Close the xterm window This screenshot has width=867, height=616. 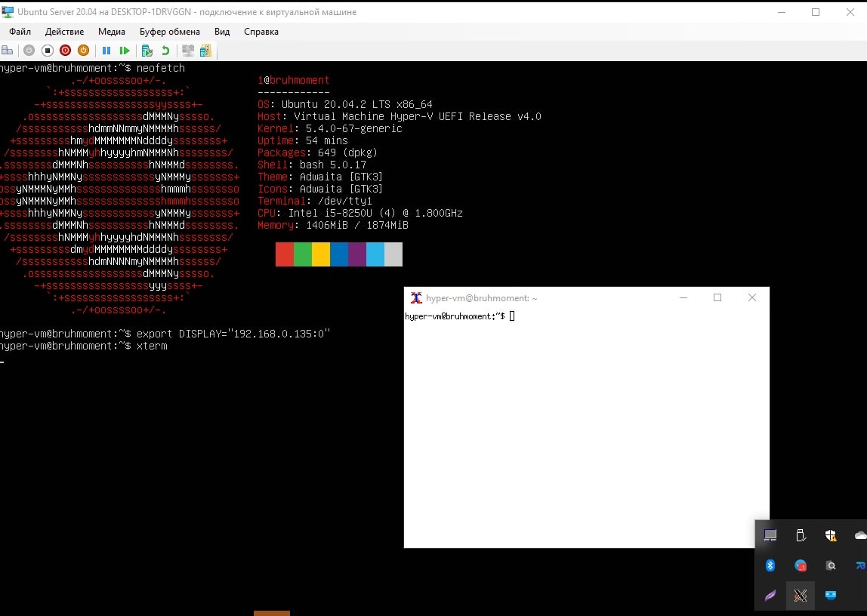(x=752, y=297)
